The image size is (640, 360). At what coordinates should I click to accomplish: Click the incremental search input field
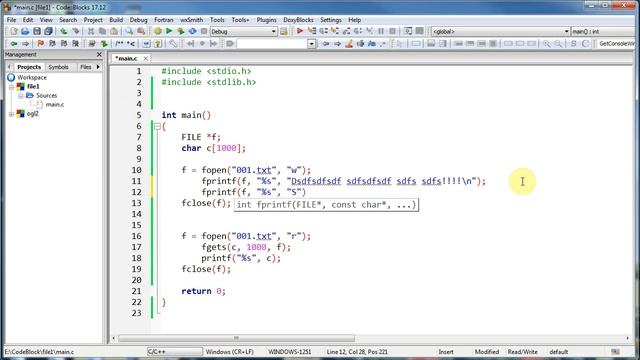click(272, 44)
